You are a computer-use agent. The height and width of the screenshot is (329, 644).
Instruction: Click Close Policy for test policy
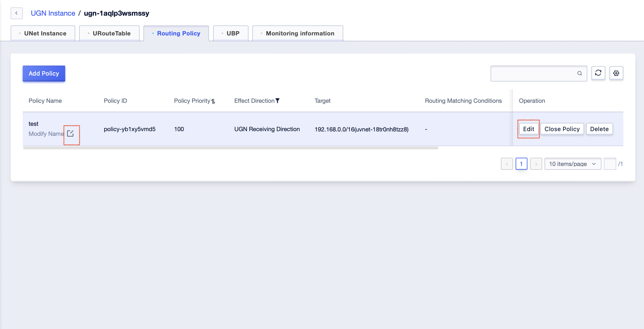pos(562,129)
